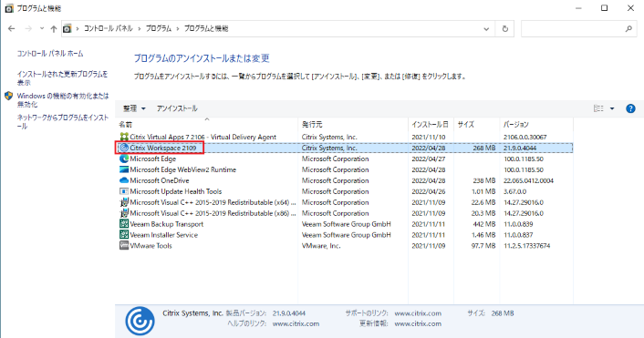Click the Visual C++ x64 installer icon

click(124, 202)
